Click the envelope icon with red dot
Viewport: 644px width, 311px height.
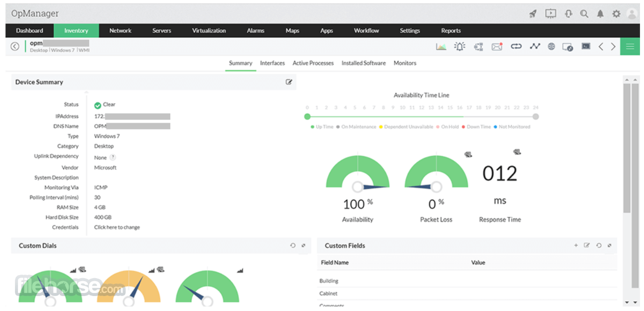coord(497,46)
